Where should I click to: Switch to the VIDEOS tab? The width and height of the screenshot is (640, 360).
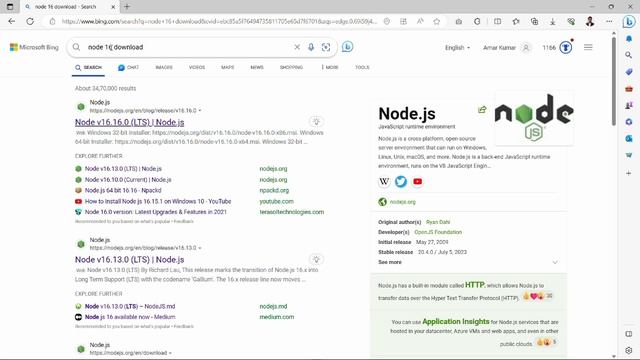point(197,67)
